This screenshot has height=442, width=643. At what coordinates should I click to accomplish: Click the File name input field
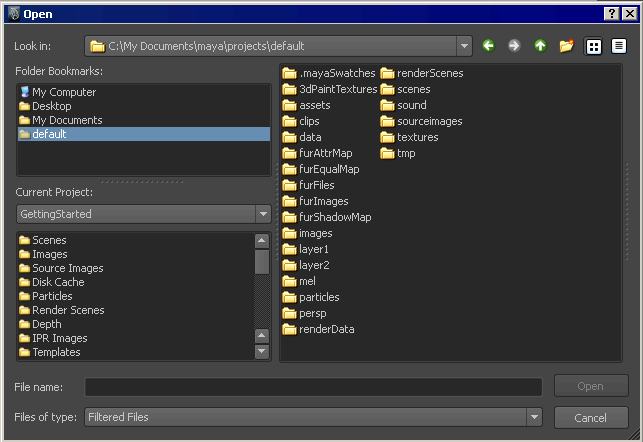click(x=313, y=387)
